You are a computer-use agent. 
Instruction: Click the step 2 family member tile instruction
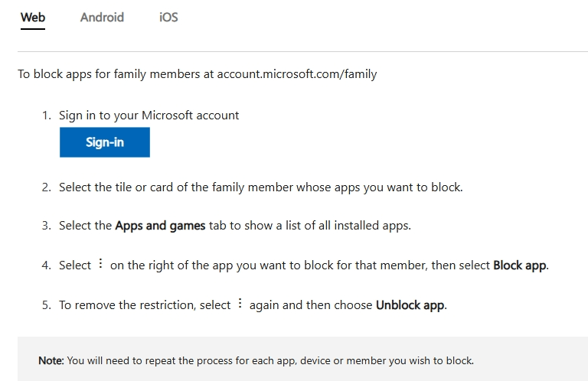click(x=261, y=187)
